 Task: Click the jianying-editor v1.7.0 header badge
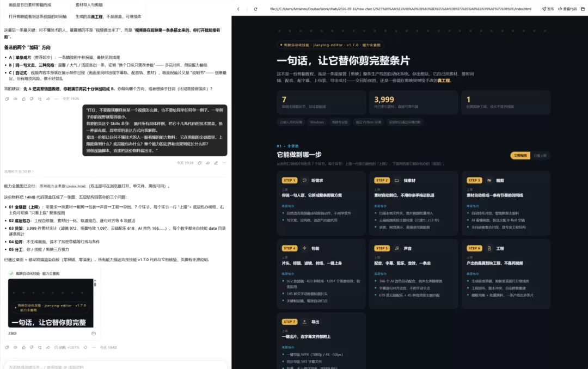pos(330,45)
